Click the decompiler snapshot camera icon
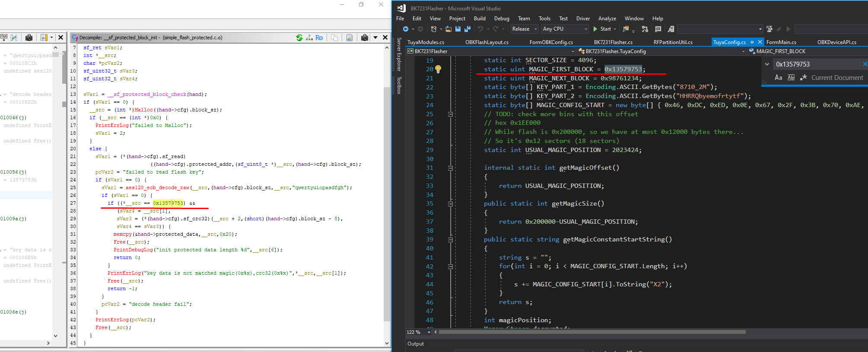Screen dimensions: 868x352 coord(365,38)
